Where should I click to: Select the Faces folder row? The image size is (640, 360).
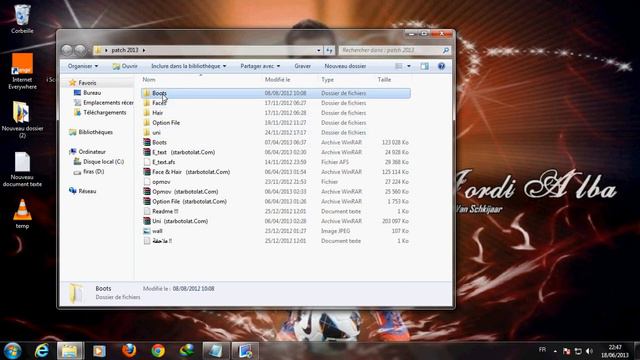[276, 103]
